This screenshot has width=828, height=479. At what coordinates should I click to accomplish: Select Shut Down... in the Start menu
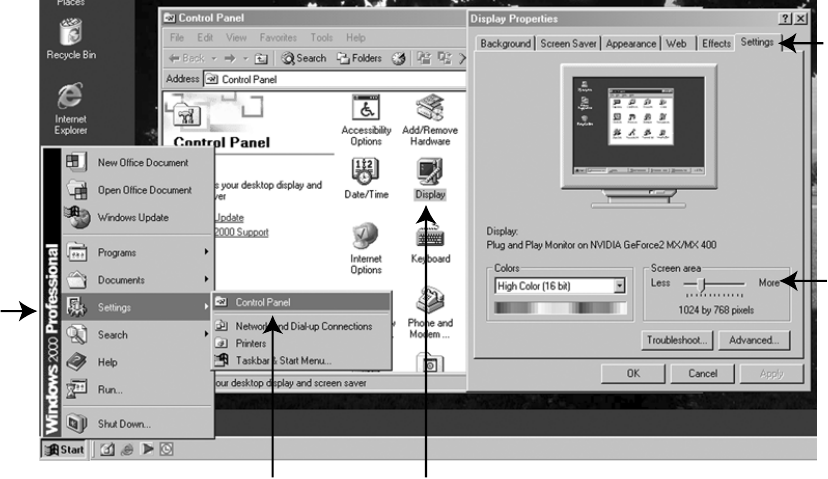[x=137, y=424]
